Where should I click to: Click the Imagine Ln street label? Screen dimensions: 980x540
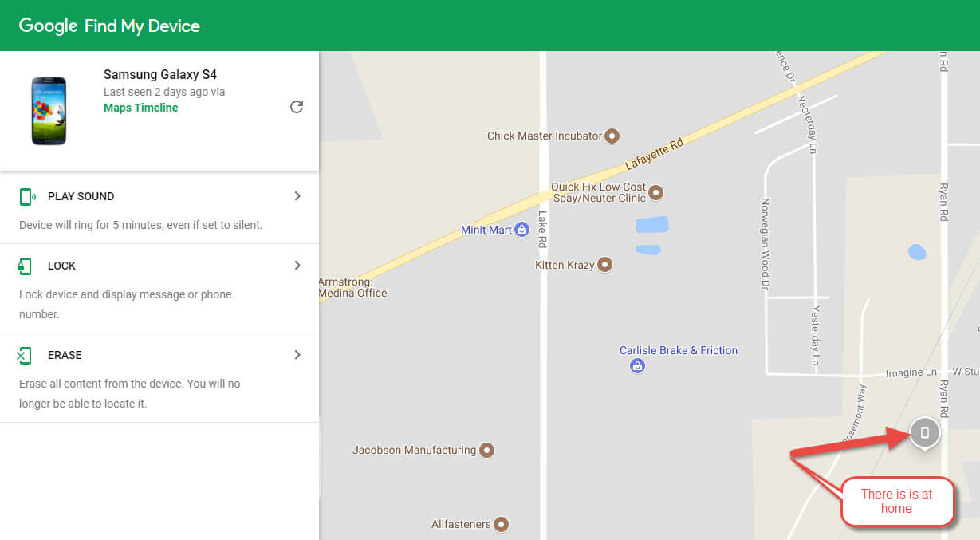tap(912, 372)
